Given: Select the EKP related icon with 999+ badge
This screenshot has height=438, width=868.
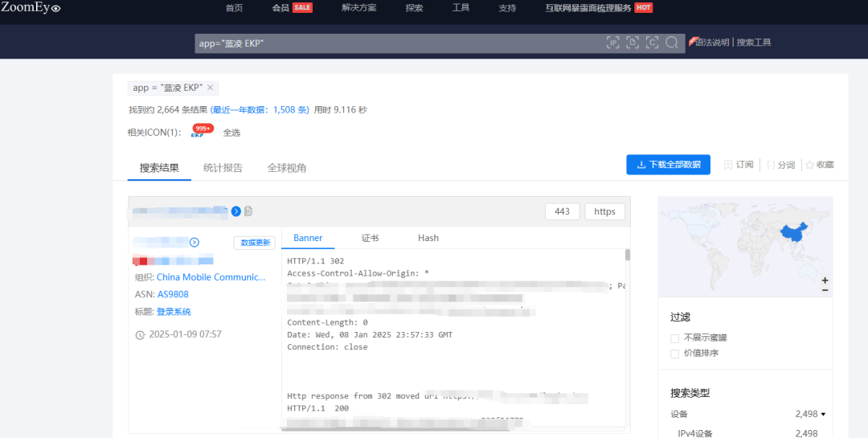Looking at the screenshot, I should [x=200, y=132].
